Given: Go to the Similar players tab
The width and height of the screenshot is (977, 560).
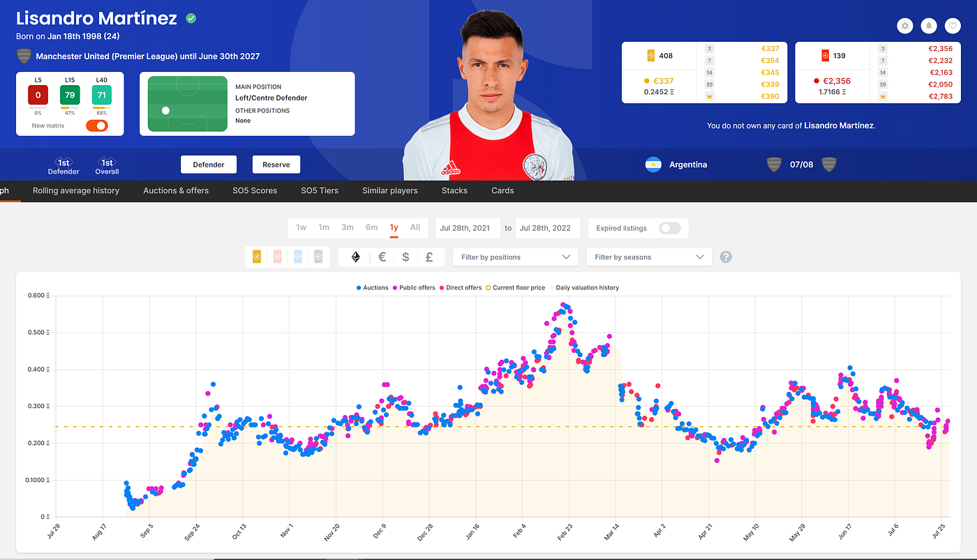Looking at the screenshot, I should [390, 190].
